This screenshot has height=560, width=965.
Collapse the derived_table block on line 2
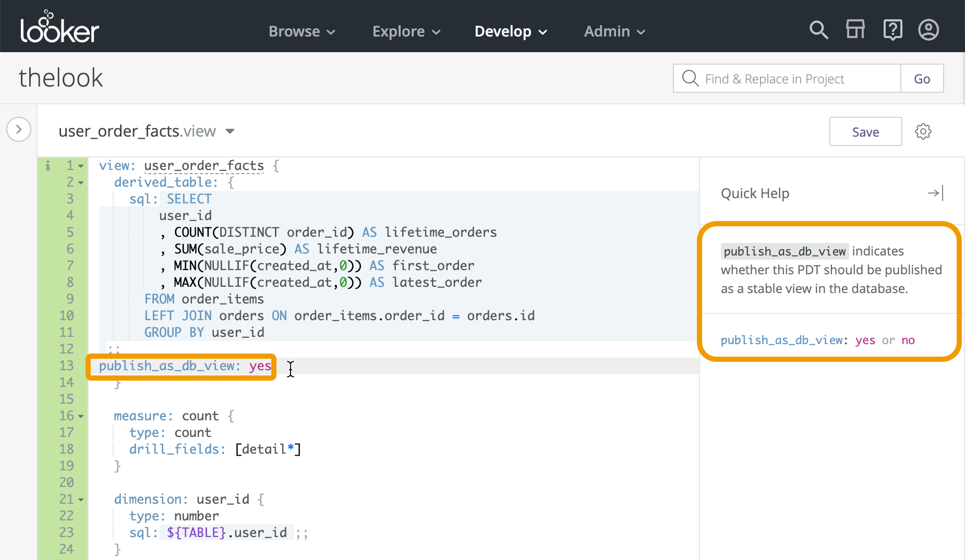pyautogui.click(x=81, y=183)
